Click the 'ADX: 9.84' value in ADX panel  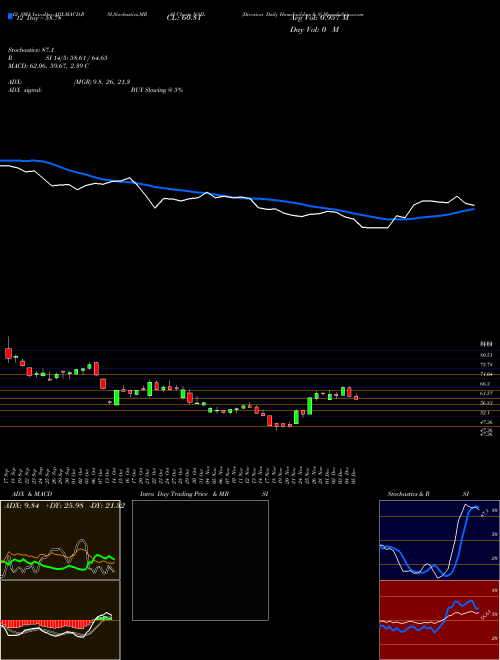(x=21, y=506)
